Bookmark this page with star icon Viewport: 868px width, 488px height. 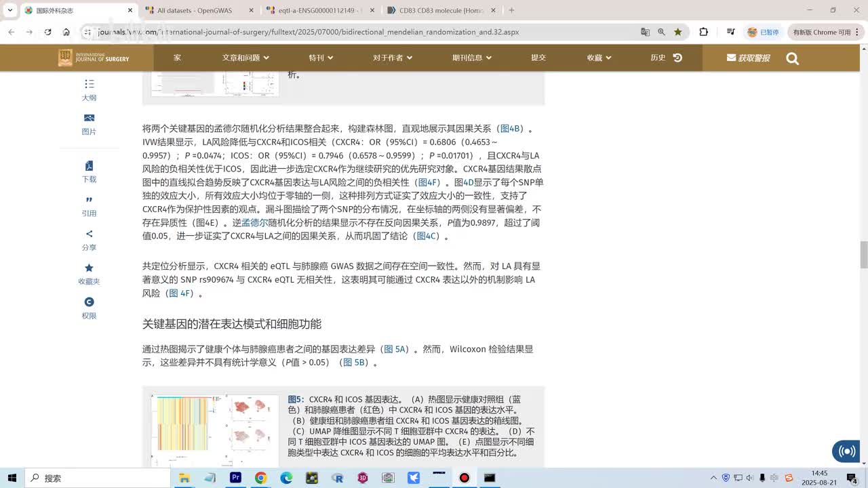677,32
